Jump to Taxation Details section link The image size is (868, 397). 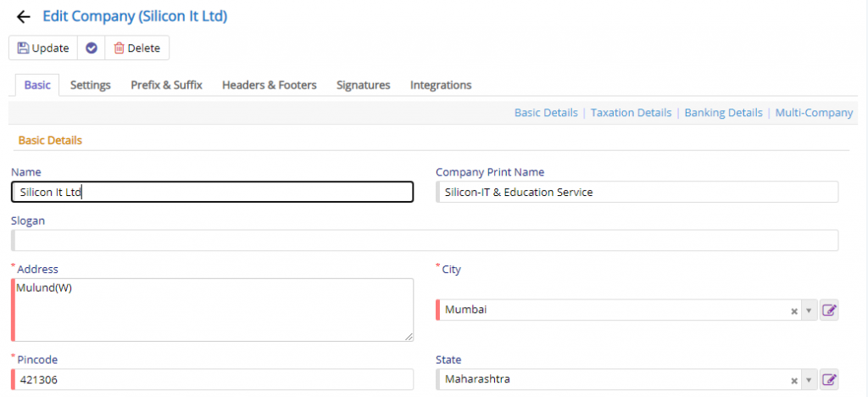click(631, 113)
